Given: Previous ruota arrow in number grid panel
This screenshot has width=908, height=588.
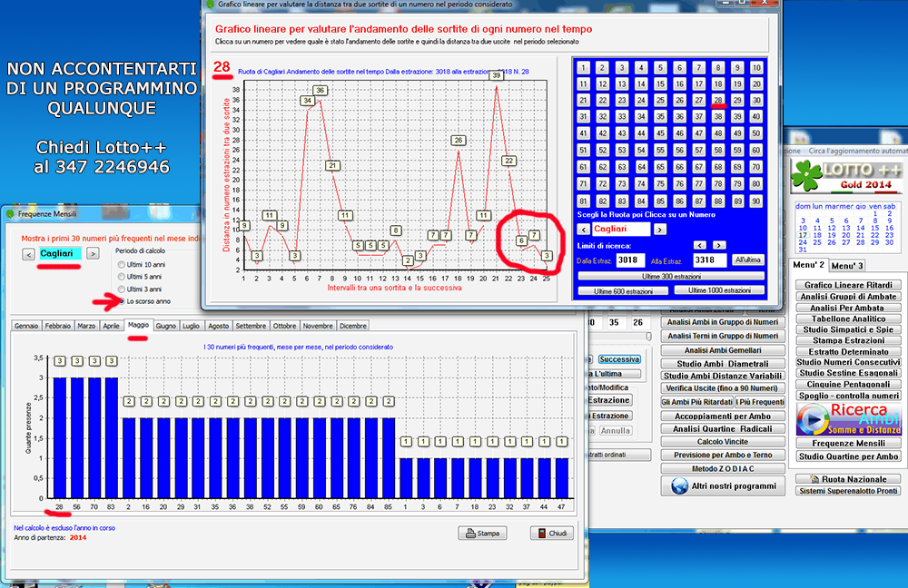Looking at the screenshot, I should [584, 230].
